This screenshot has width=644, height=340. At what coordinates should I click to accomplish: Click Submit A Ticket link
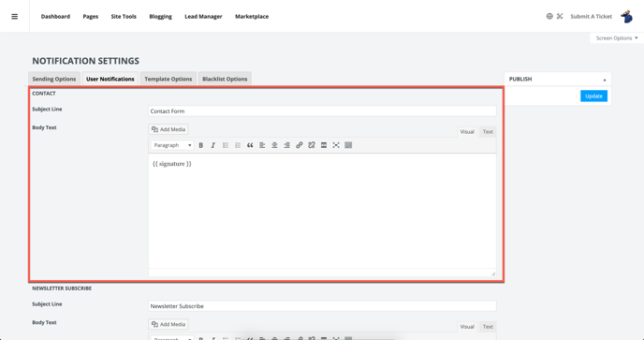(591, 17)
